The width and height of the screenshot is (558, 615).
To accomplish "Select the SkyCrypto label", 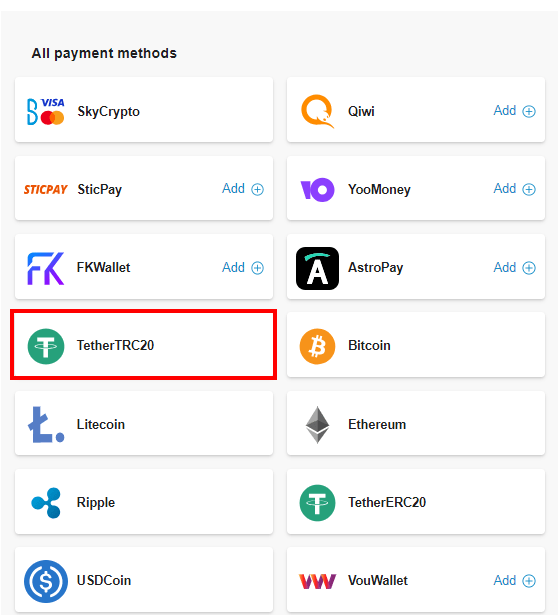I will coord(109,112).
